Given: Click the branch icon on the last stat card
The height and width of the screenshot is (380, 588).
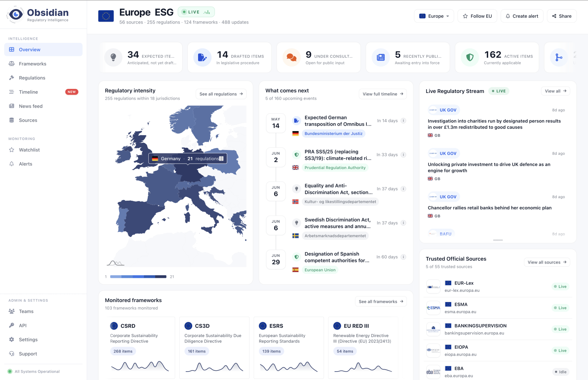Looking at the screenshot, I should 559,57.
